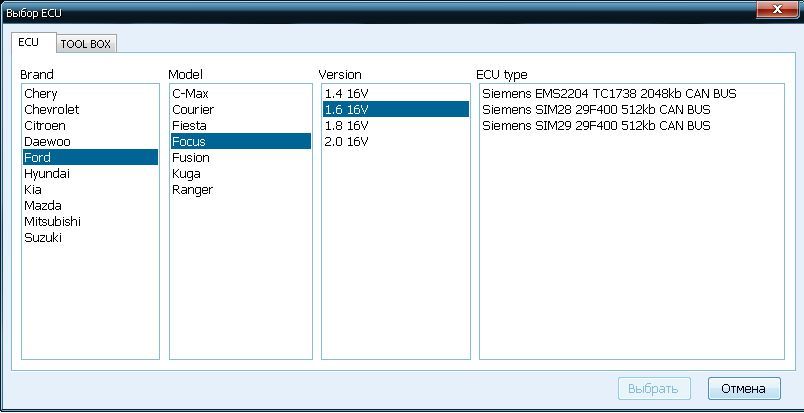Choose Suzuki in the Brand list
804x413 pixels.
(x=90, y=237)
